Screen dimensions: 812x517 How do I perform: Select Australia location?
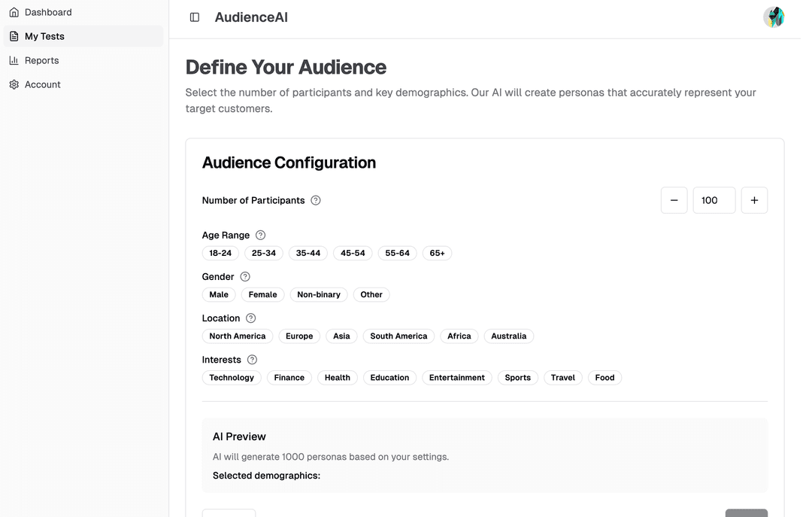click(x=508, y=336)
